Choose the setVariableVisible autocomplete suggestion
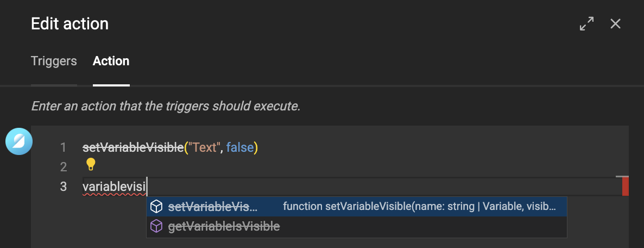This screenshot has height=248, width=644. (x=213, y=207)
